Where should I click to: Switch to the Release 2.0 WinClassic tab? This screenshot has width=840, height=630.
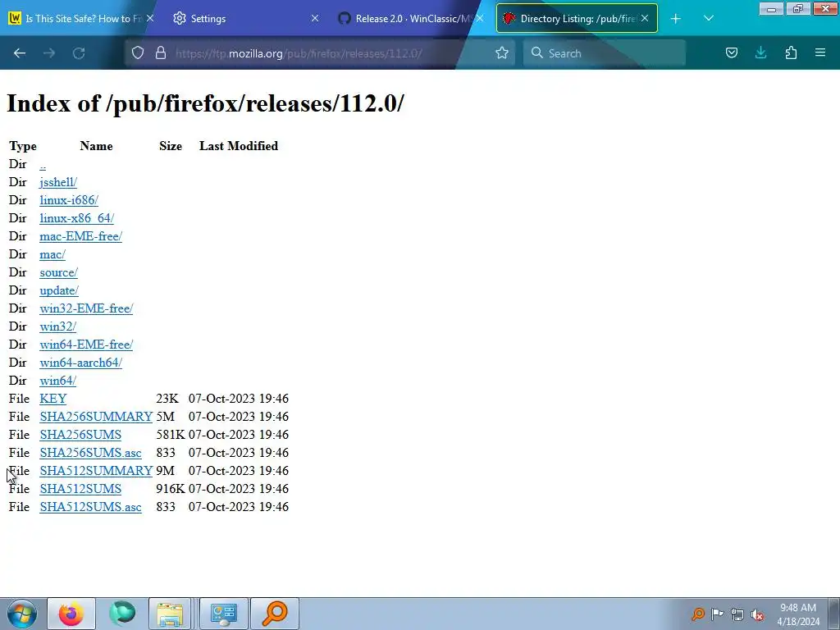click(x=411, y=19)
